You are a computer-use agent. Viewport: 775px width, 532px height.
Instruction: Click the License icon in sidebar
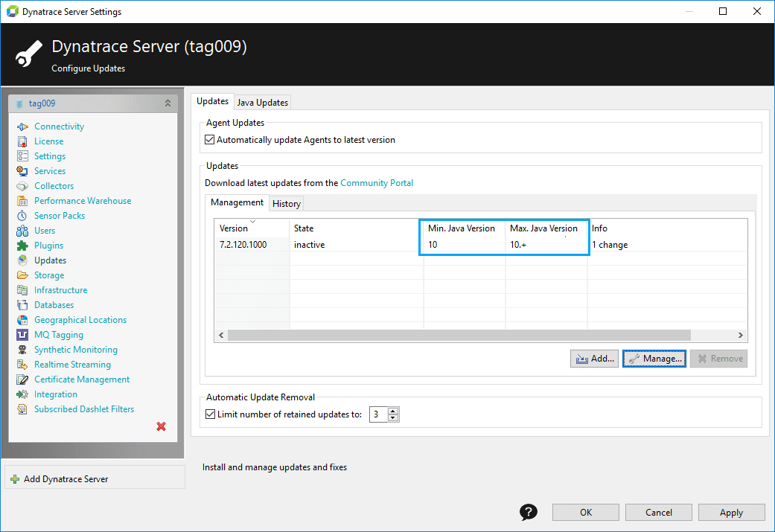click(22, 141)
